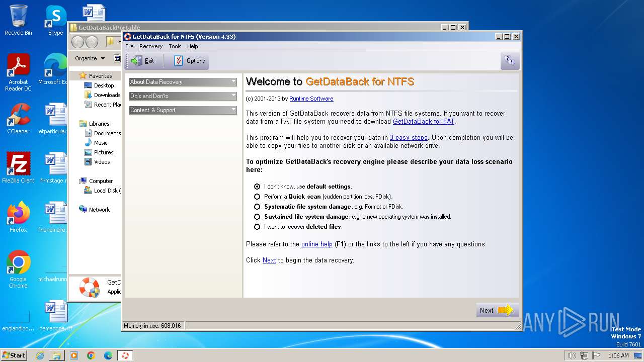Follow the GetDataBack for FAT link

pyautogui.click(x=424, y=121)
